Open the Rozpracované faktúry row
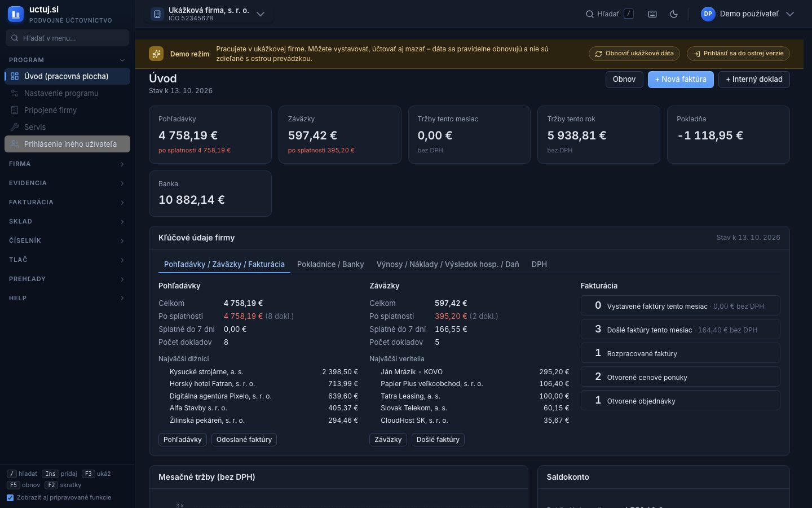812x508 pixels. coord(681,353)
